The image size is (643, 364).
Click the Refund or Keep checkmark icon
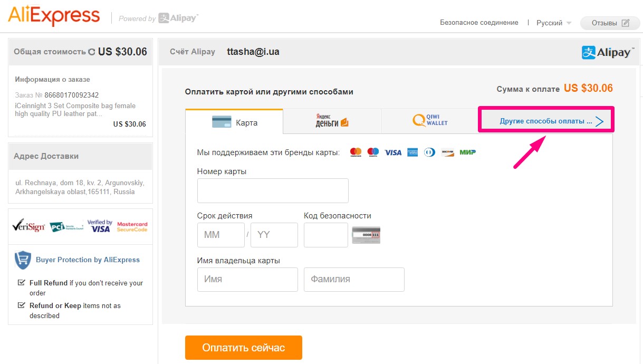(x=22, y=305)
